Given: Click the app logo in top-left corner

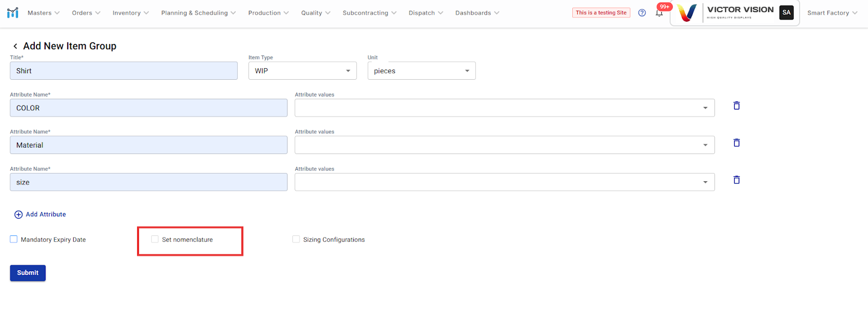Looking at the screenshot, I should [x=12, y=12].
